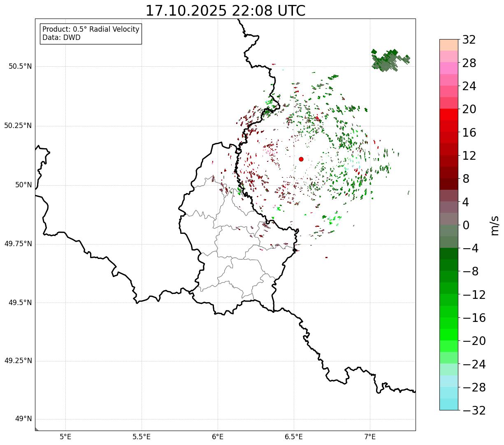504x445 pixels.
Task: Click the −28 colorbar tick label
Action: coord(474,387)
